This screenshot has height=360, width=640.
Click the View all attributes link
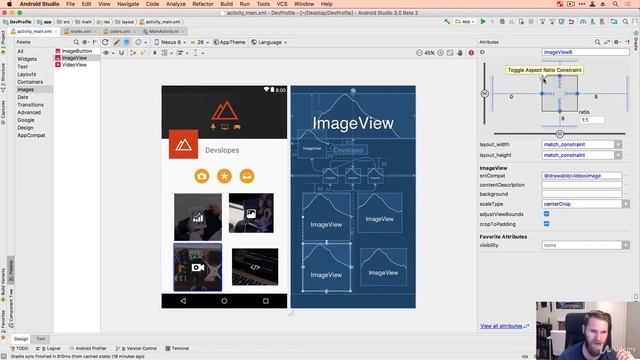click(501, 326)
